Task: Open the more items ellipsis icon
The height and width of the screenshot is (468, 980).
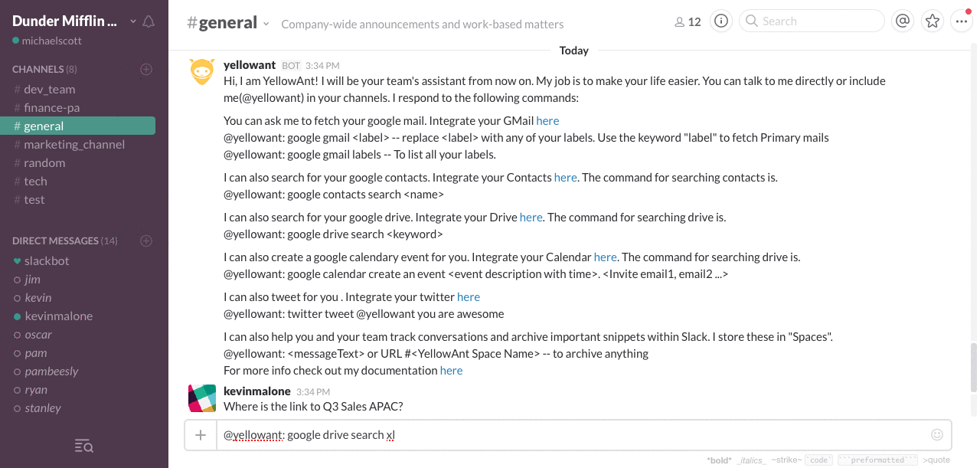Action: point(961,21)
